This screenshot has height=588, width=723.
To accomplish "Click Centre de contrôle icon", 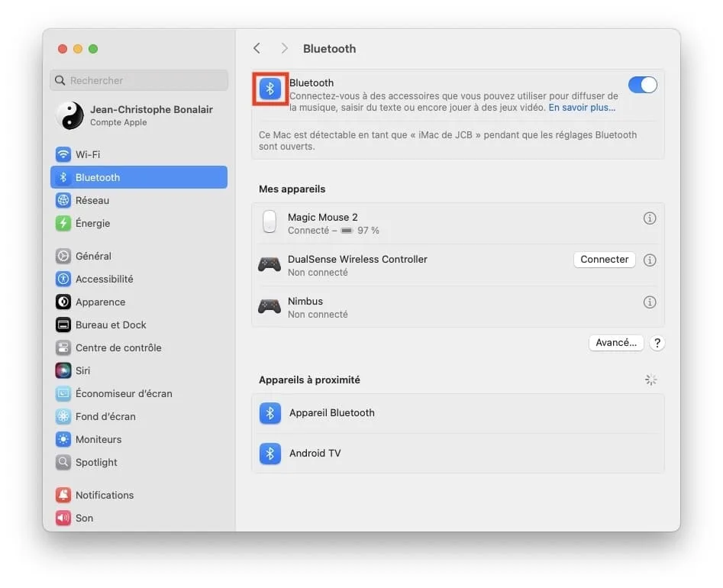I will tap(63, 347).
